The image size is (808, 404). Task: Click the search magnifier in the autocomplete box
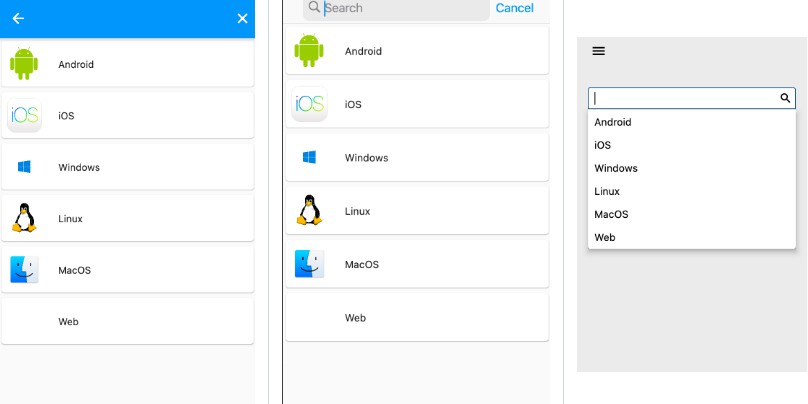pos(785,98)
